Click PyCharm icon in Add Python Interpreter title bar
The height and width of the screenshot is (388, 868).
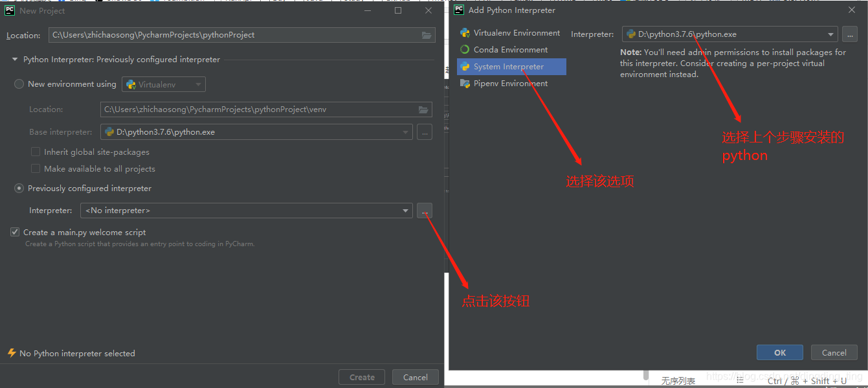[459, 10]
